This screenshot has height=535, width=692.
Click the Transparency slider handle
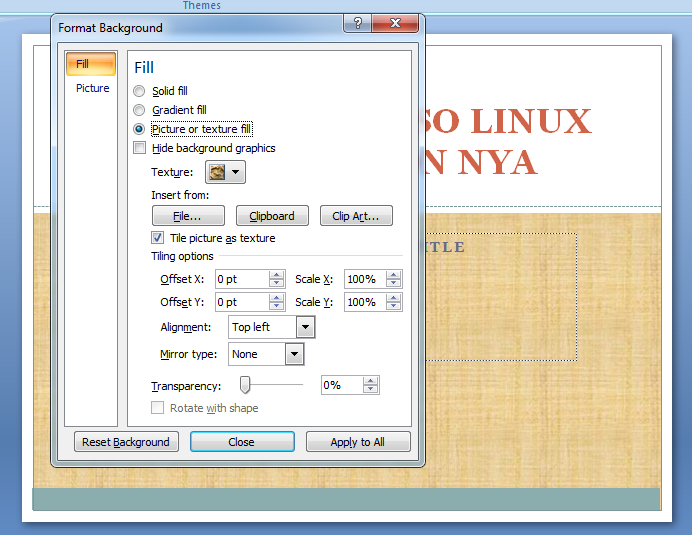point(245,384)
